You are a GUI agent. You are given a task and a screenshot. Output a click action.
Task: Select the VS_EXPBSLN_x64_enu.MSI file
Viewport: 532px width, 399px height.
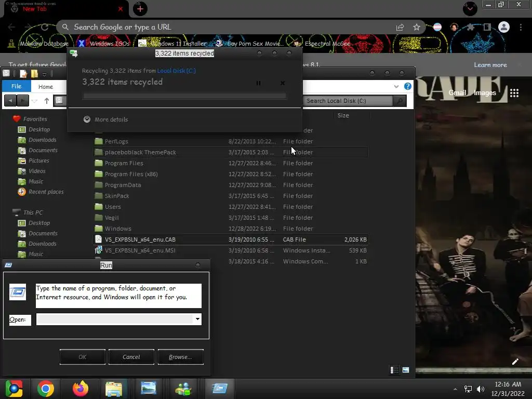point(231,250)
